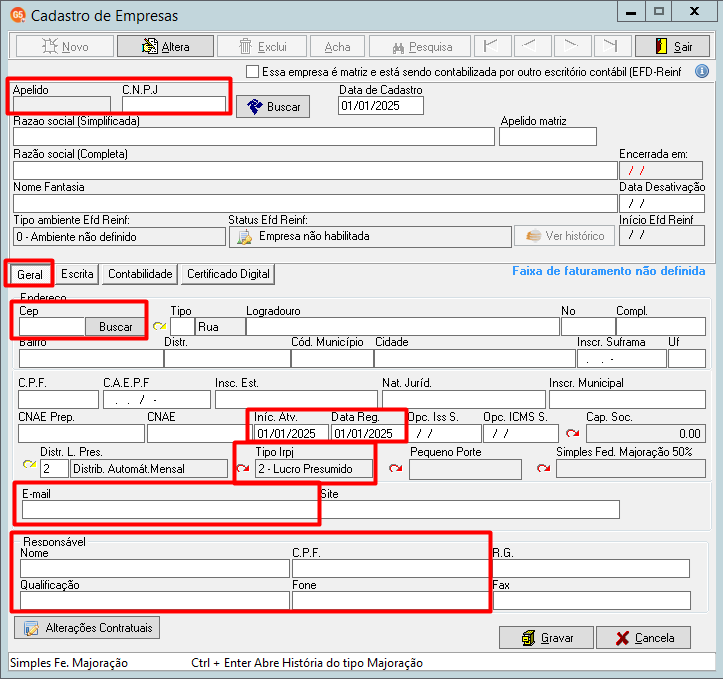Switch to the Escrita tab
The width and height of the screenshot is (723, 679).
coord(77,274)
